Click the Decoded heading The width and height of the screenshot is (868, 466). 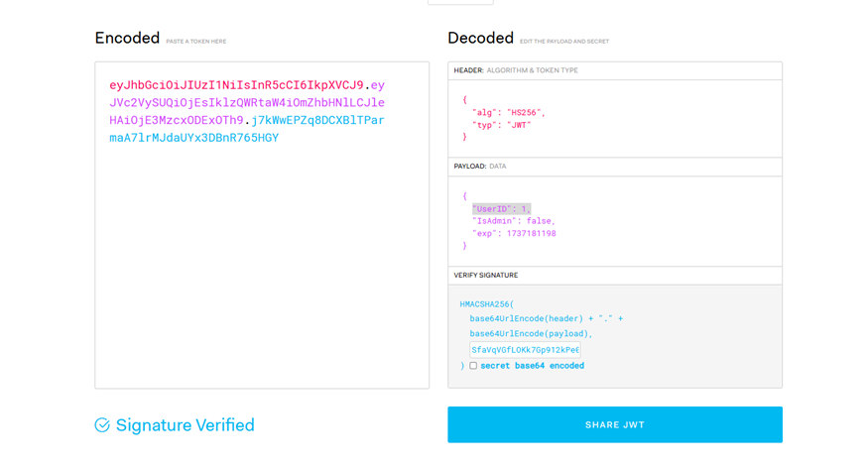tap(480, 38)
